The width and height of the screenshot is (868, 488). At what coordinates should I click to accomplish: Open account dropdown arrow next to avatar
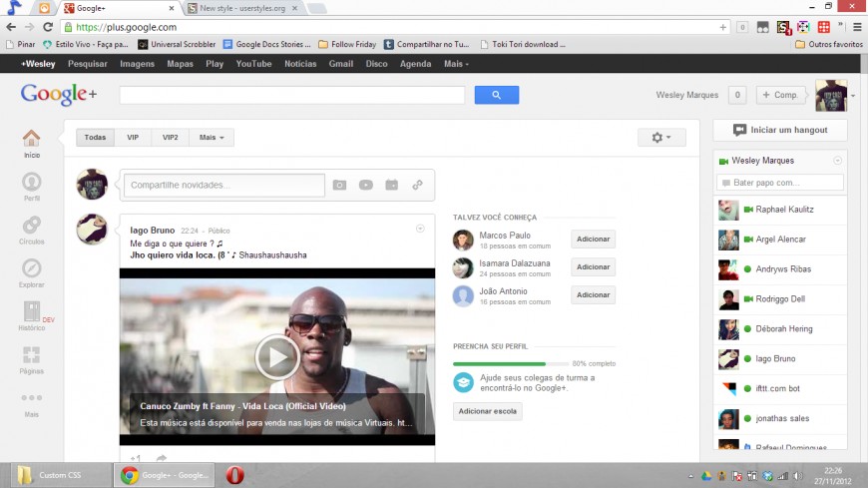[853, 96]
